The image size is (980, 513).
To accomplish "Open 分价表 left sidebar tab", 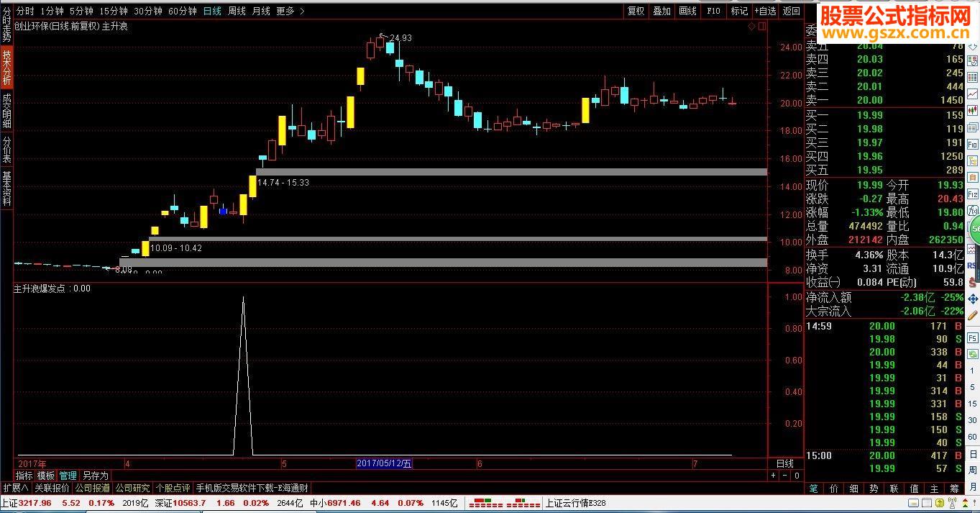I will click(x=6, y=149).
